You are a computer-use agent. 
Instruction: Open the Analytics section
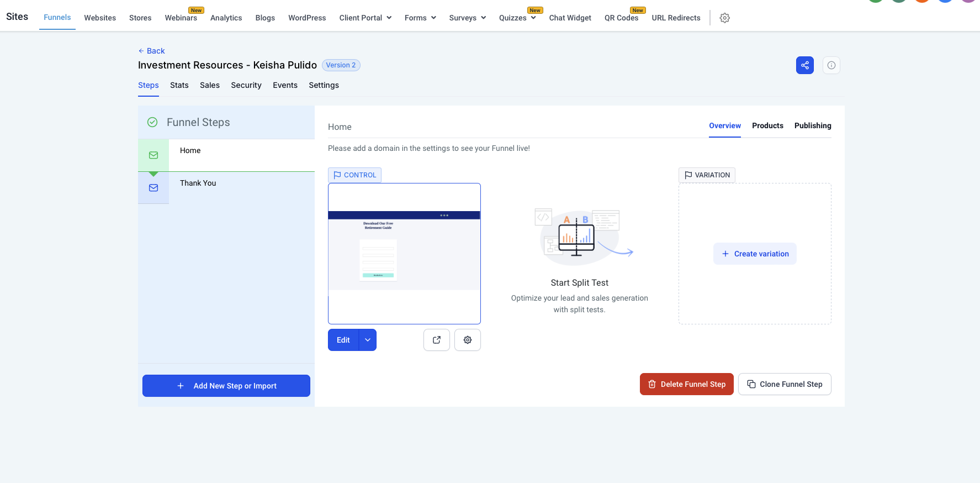pyautogui.click(x=226, y=18)
